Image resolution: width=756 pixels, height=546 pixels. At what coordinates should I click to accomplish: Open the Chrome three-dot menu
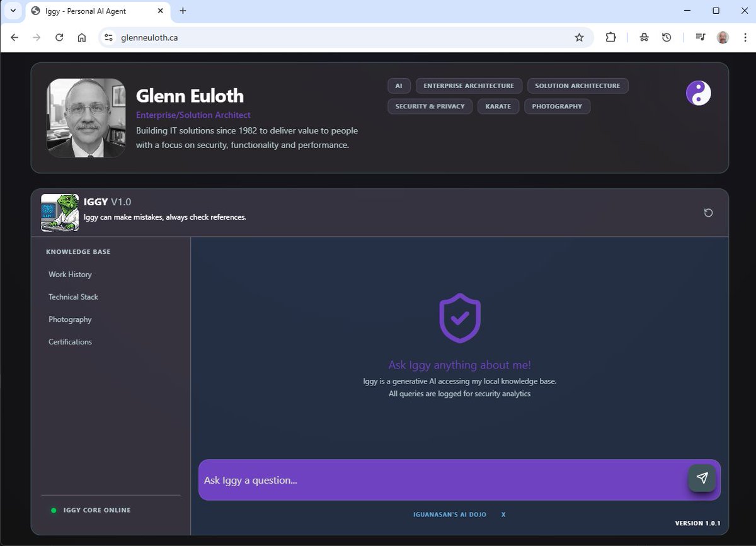[745, 38]
